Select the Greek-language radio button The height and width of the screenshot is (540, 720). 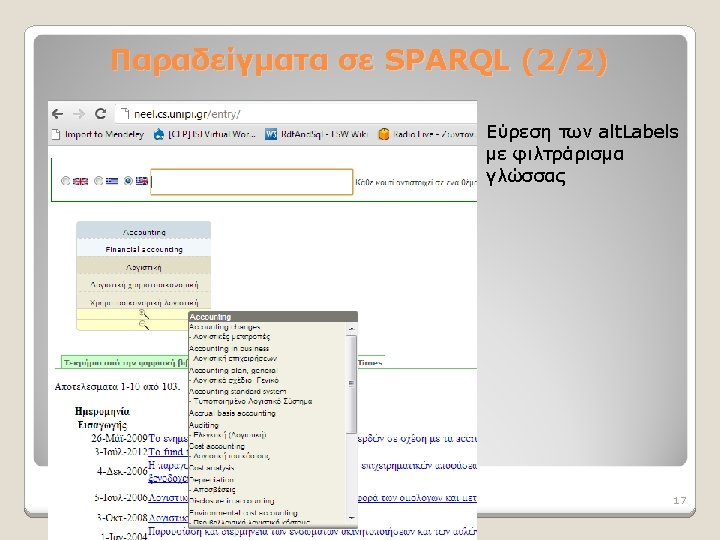coord(98,181)
